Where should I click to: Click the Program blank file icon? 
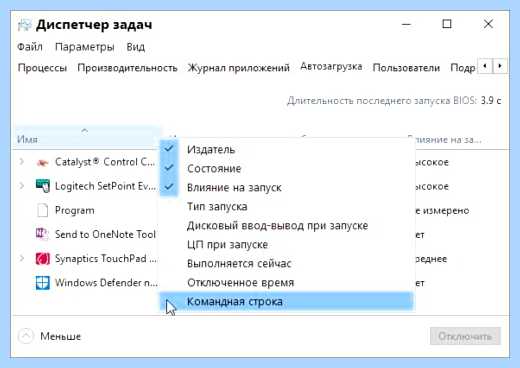tap(43, 210)
